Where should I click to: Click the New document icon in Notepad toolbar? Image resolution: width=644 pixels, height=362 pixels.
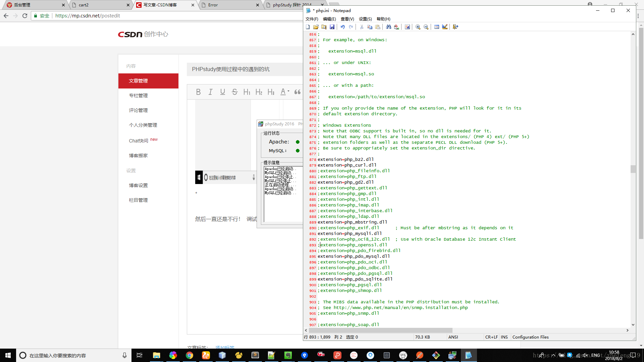point(308,27)
